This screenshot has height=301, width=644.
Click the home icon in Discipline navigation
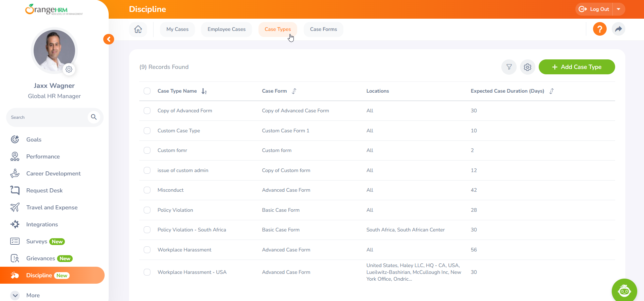tap(138, 29)
